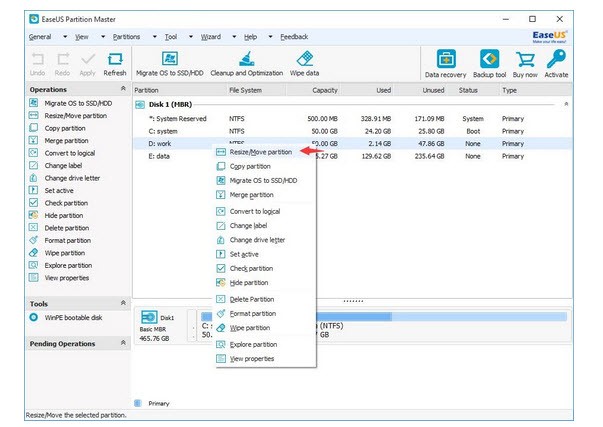
Task: Select Delete partition in Operations panel
Action: (x=59, y=228)
